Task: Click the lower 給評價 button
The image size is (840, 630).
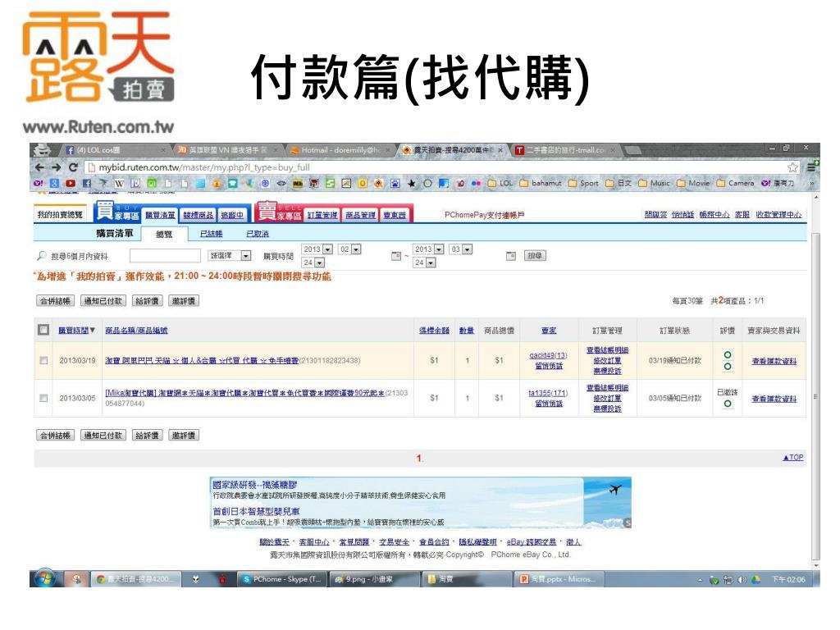Action: coord(147,436)
